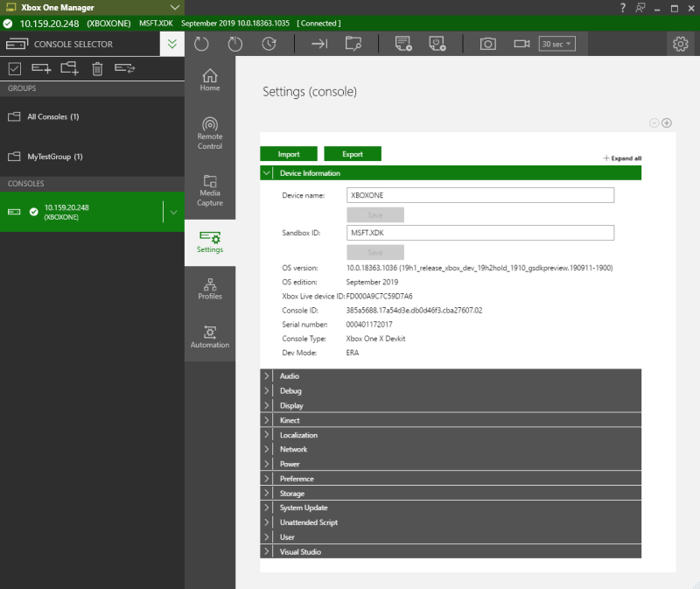700x589 pixels.
Task: Click the screen power settings icon
Action: pyautogui.click(x=437, y=44)
